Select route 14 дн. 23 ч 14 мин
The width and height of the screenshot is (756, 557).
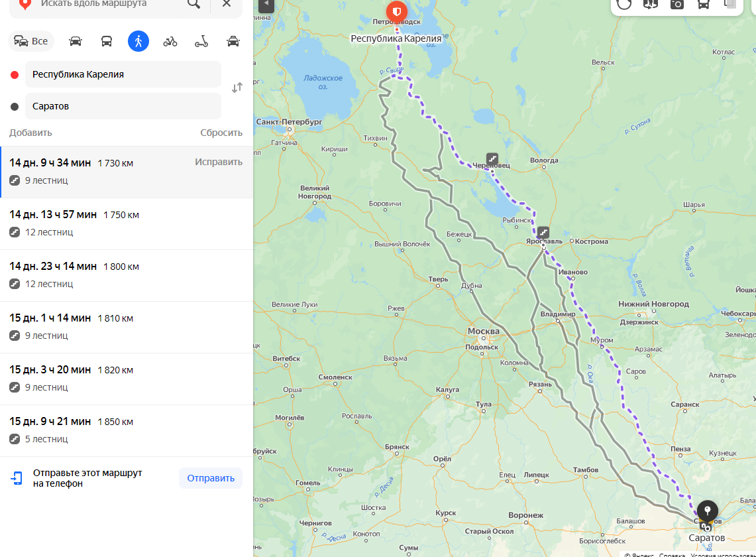click(127, 276)
